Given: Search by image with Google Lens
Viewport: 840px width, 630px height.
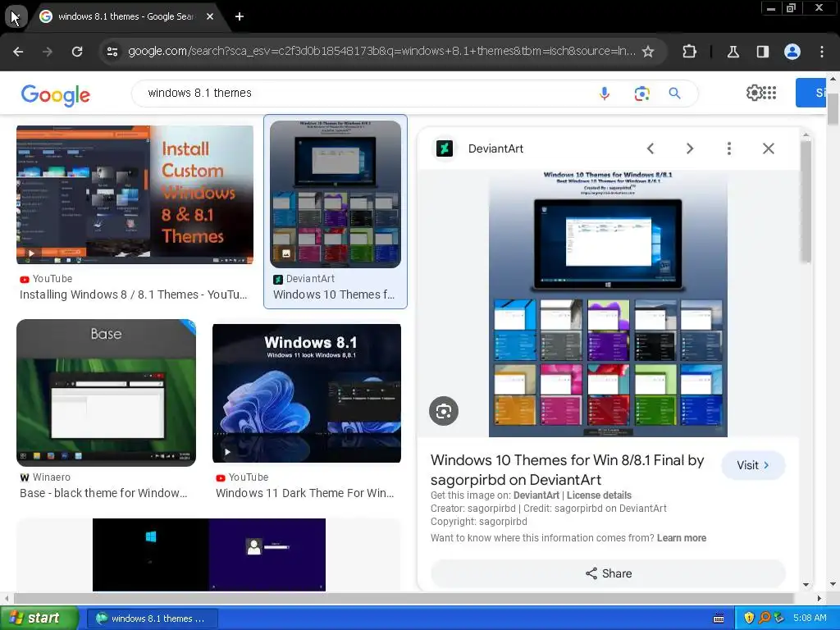Looking at the screenshot, I should pos(641,94).
